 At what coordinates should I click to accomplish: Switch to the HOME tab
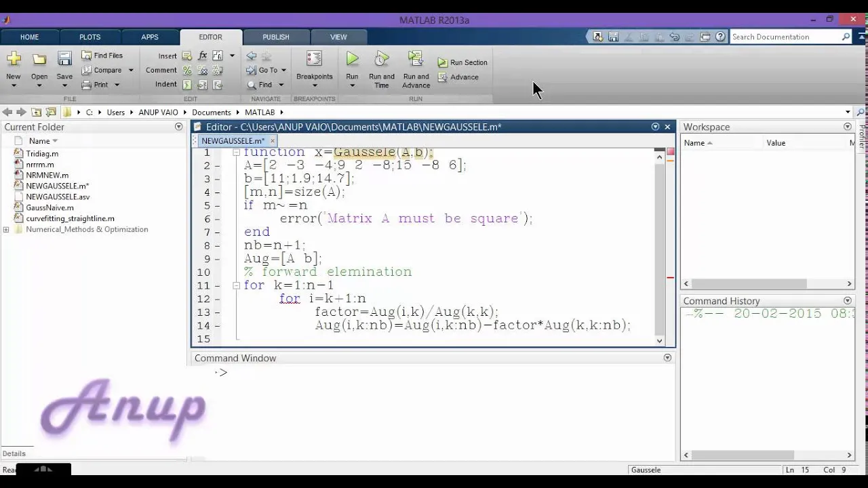[29, 37]
